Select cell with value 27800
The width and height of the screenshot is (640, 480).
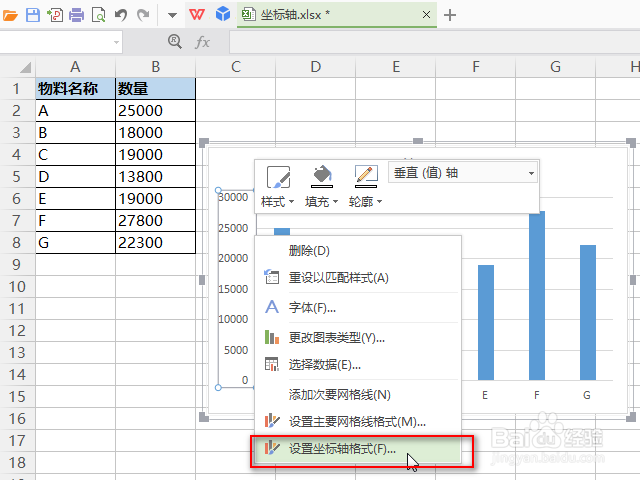point(156,221)
